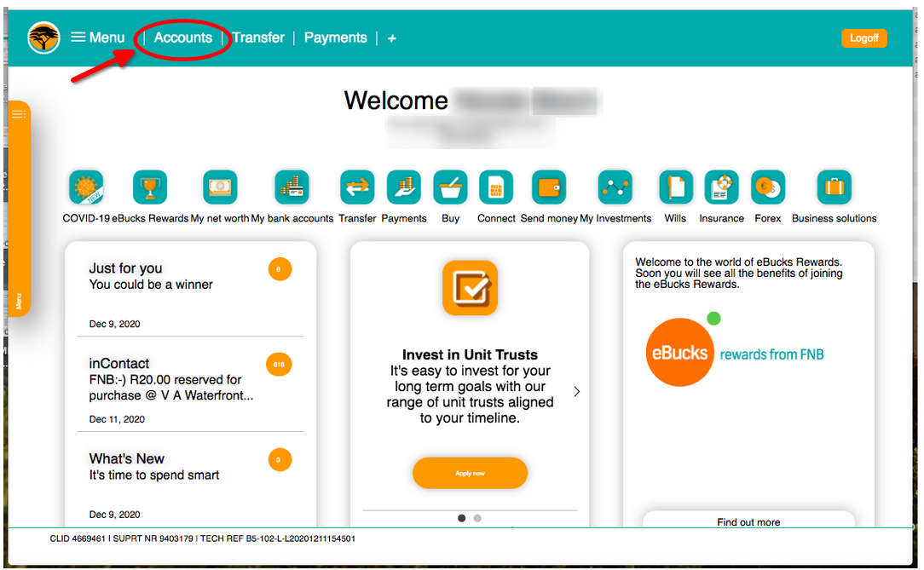This screenshot has height=570, width=924.
Task: Open My bank accounts icon
Action: [292, 187]
